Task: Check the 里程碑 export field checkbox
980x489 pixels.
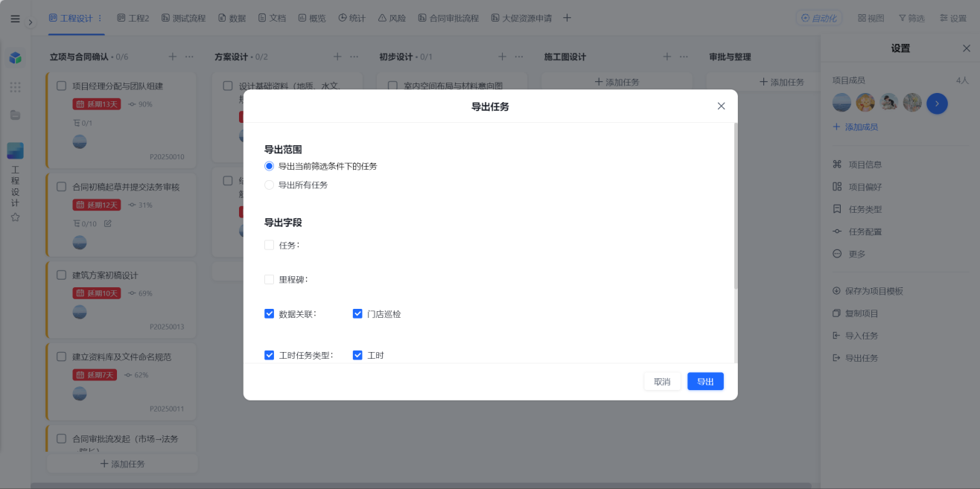Action: pos(270,279)
